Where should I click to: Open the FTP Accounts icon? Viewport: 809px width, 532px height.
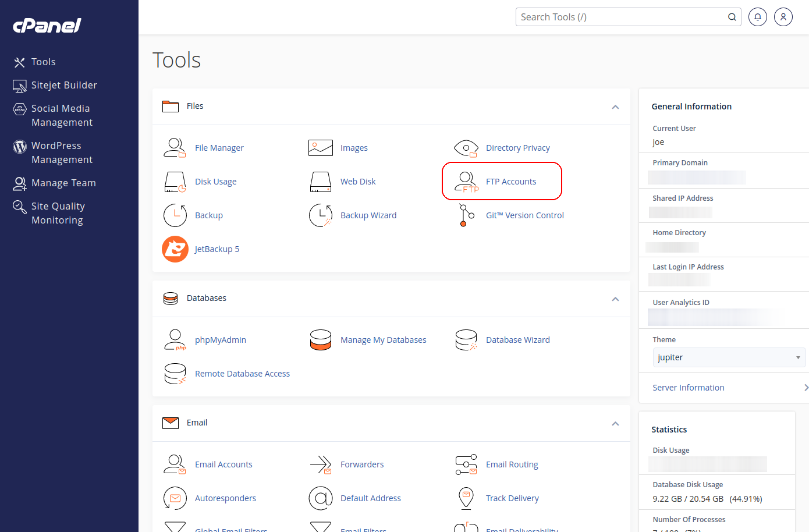[x=466, y=182]
